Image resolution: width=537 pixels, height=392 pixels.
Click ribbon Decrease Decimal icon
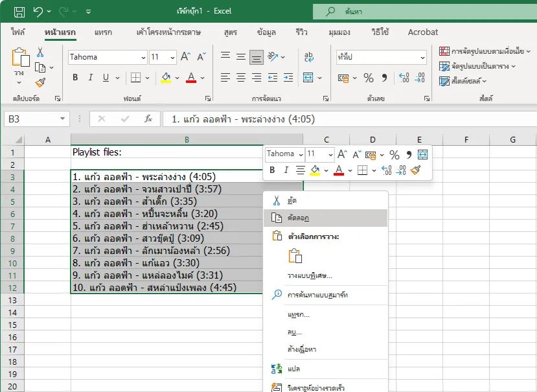(x=420, y=78)
